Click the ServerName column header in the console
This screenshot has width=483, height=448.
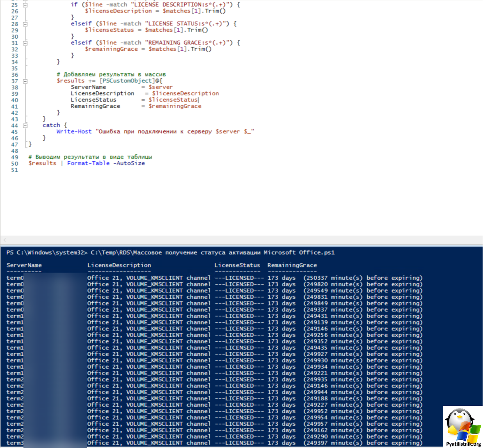pyautogui.click(x=24, y=265)
